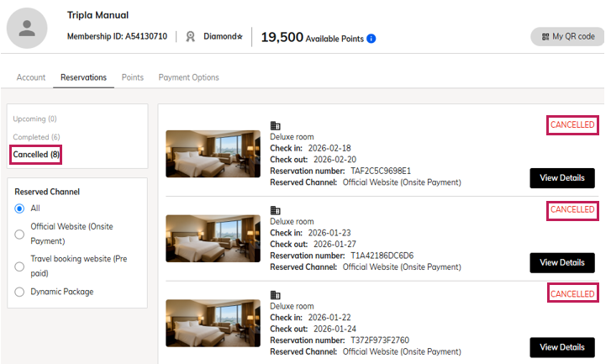Click hotel building icon for check-in 2026-01-23
611x364 pixels.
click(275, 210)
